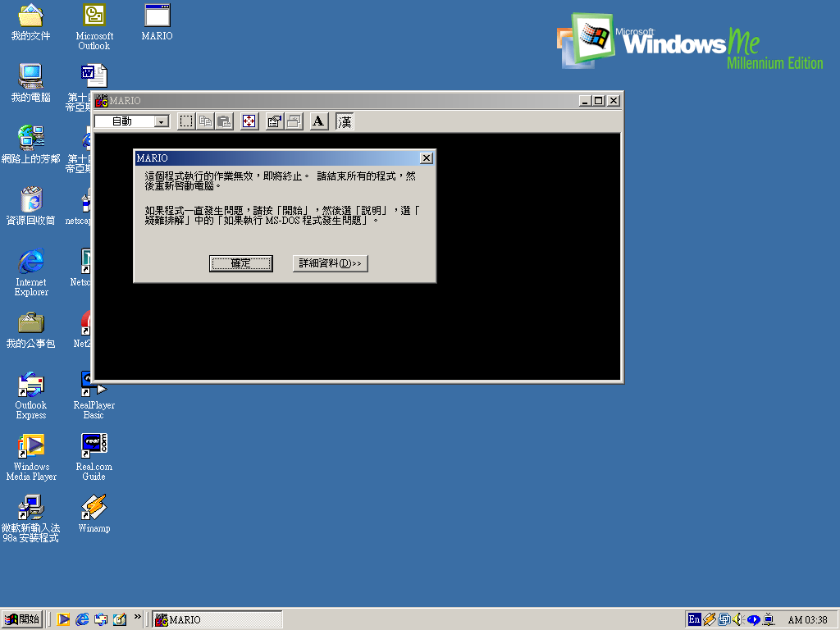Click the Mark selection tool in MARIO toolbar
Screen dimensions: 840x630
pos(186,121)
